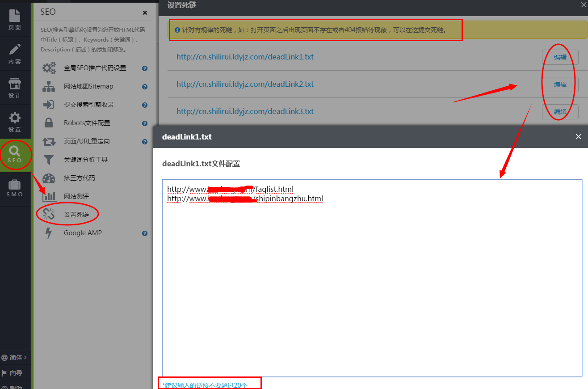This screenshot has height=389, width=588.
Task: Open 网站地图Sitemap menu item
Action: pos(88,86)
